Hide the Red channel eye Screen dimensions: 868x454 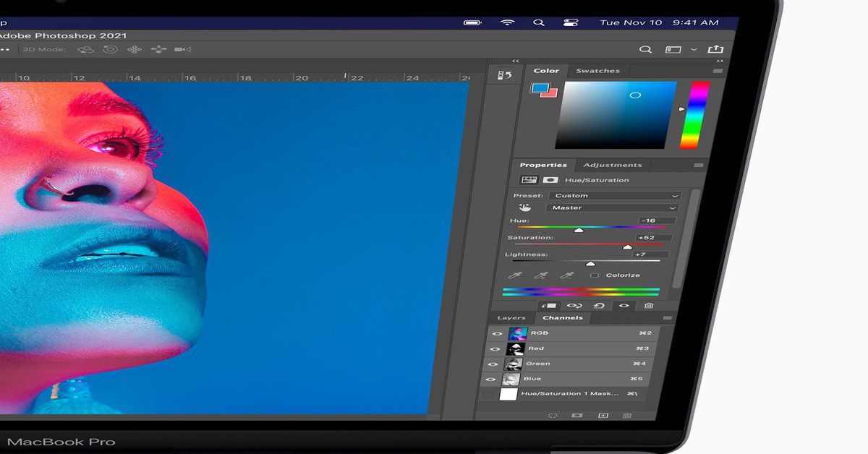(495, 348)
